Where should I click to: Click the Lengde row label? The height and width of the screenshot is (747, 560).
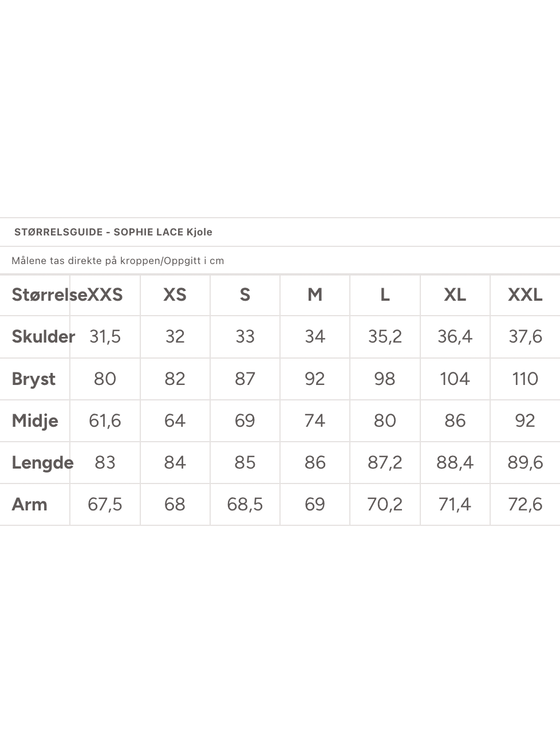tap(42, 462)
